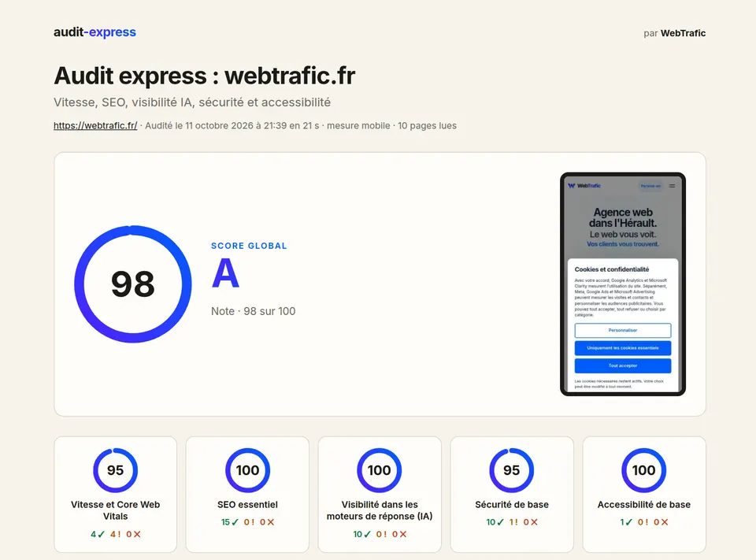This screenshot has height=560, width=756.
Task: Click 'Personnaliser' in the phone preview
Action: tap(622, 330)
